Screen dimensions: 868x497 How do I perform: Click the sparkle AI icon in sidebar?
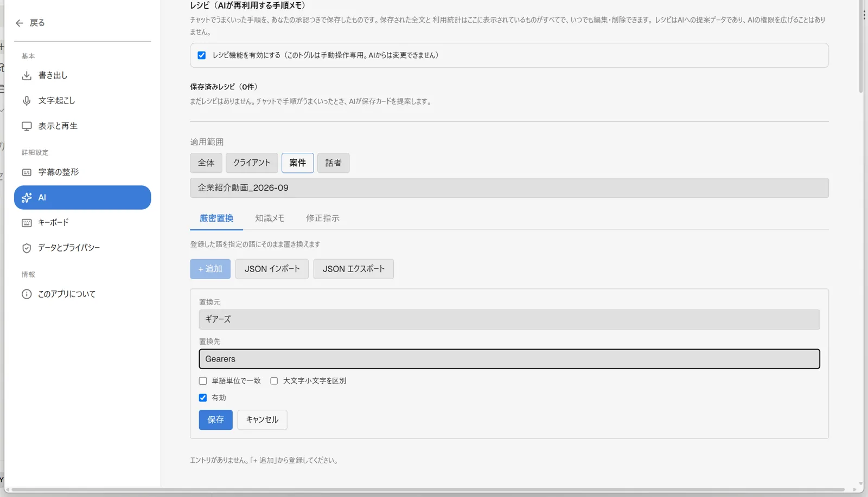[x=27, y=198]
